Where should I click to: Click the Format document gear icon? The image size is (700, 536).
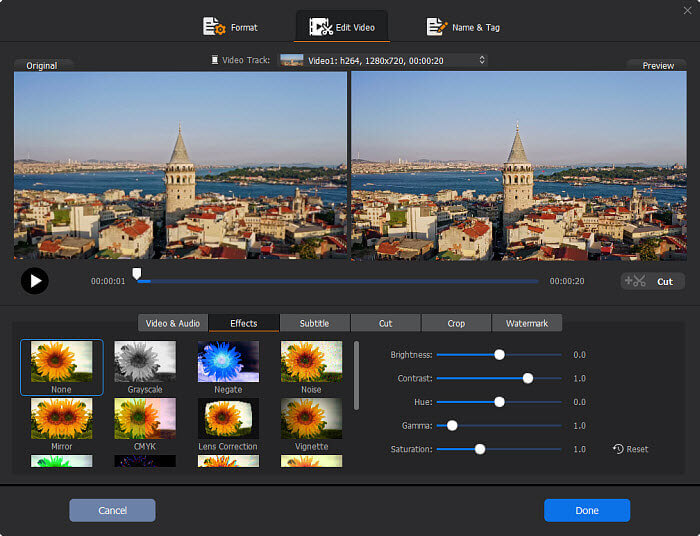click(214, 27)
